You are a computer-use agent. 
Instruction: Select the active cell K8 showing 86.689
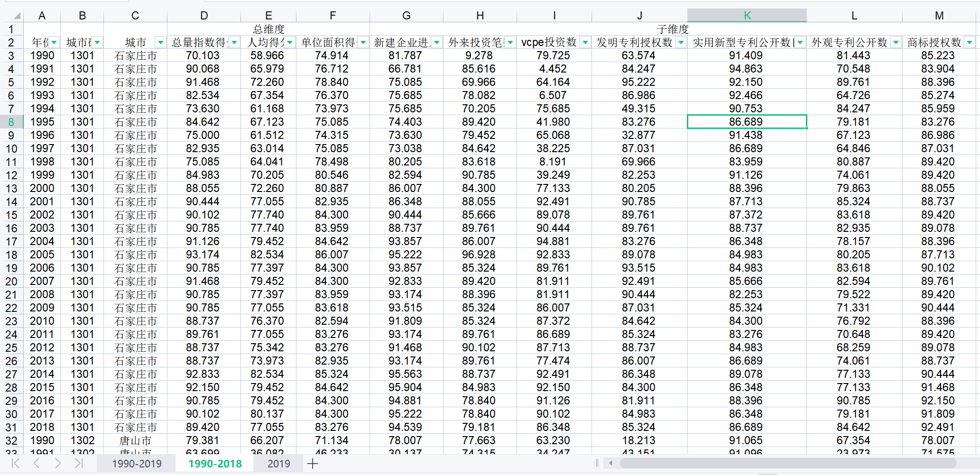point(747,122)
